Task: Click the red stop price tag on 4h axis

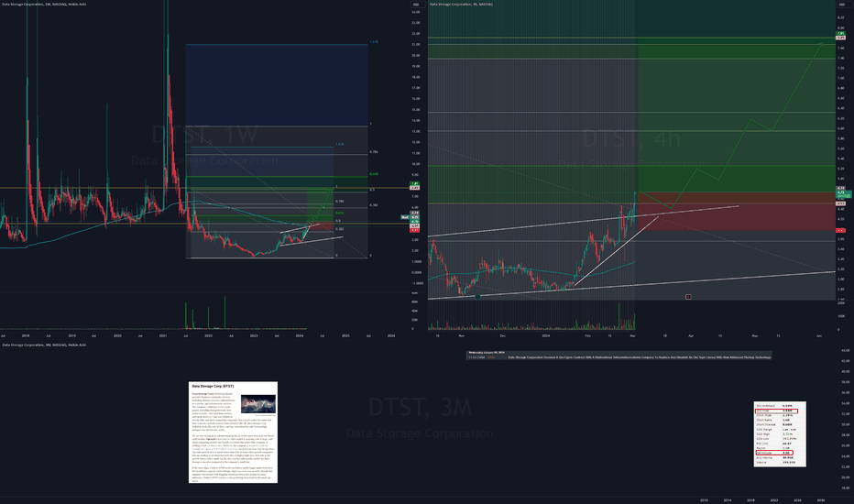Action: pos(840,231)
